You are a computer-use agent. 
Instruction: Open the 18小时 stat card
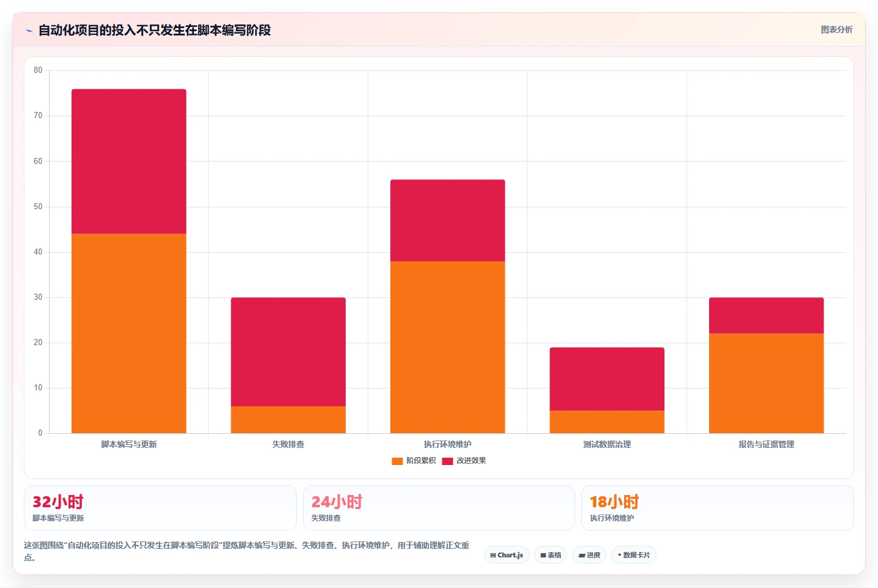(717, 508)
